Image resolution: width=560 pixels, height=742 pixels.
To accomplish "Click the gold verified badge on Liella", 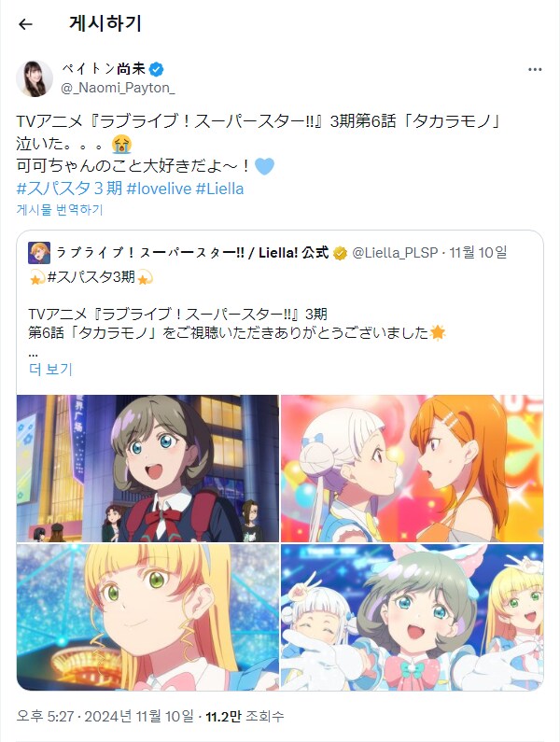I will [340, 253].
